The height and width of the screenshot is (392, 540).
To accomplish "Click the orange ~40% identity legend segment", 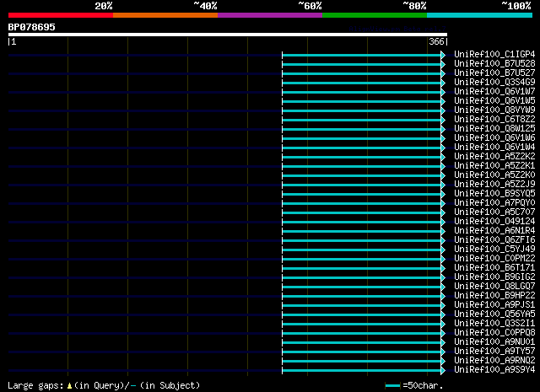I will click(165, 15).
